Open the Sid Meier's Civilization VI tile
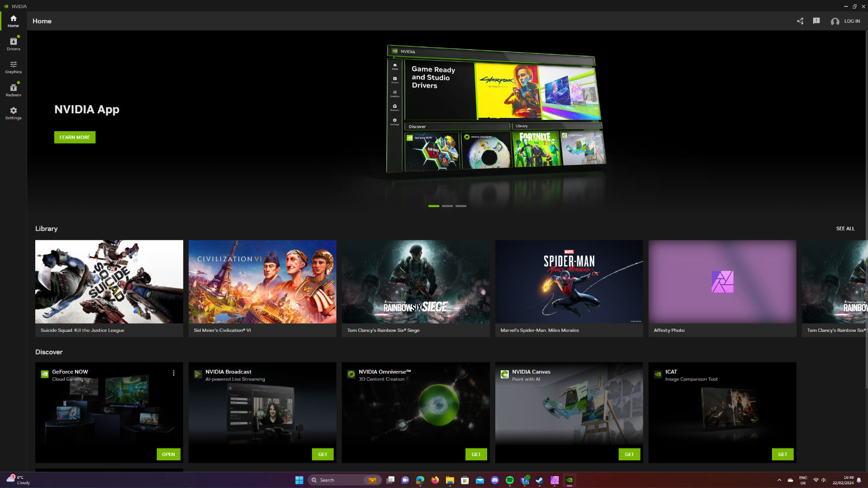Screen dimensions: 868x488 [262, 282]
